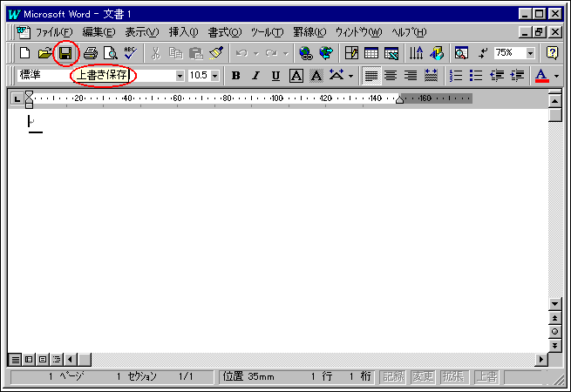Open character scaling dropdown arrow
The image size is (571, 392).
[x=350, y=76]
